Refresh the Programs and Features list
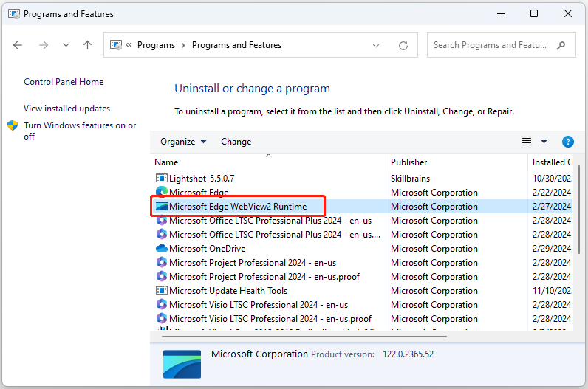Viewport: 588px width, 389px height. 403,45
